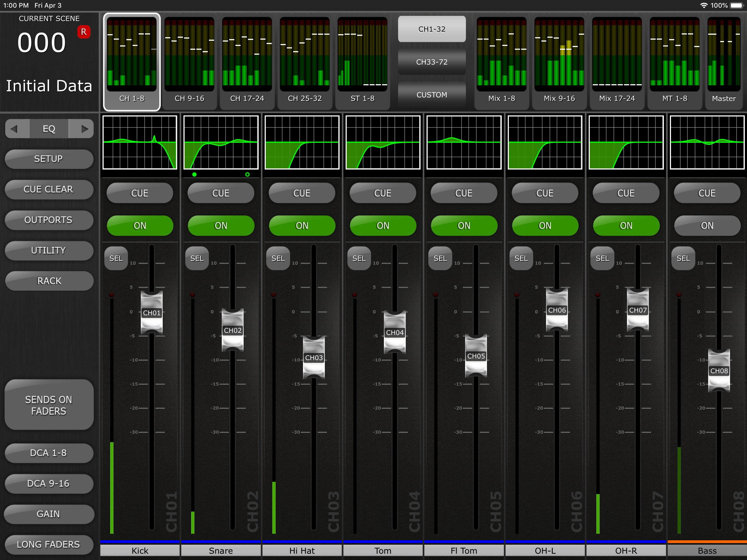The image size is (747, 560).
Task: Toggle CUE on the Hi Hat channel
Action: point(302,193)
